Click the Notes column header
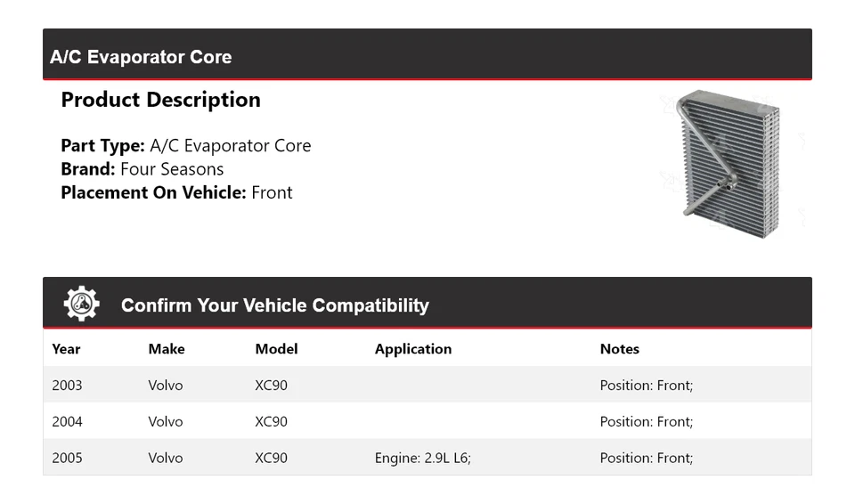The width and height of the screenshot is (855, 504). click(x=619, y=349)
